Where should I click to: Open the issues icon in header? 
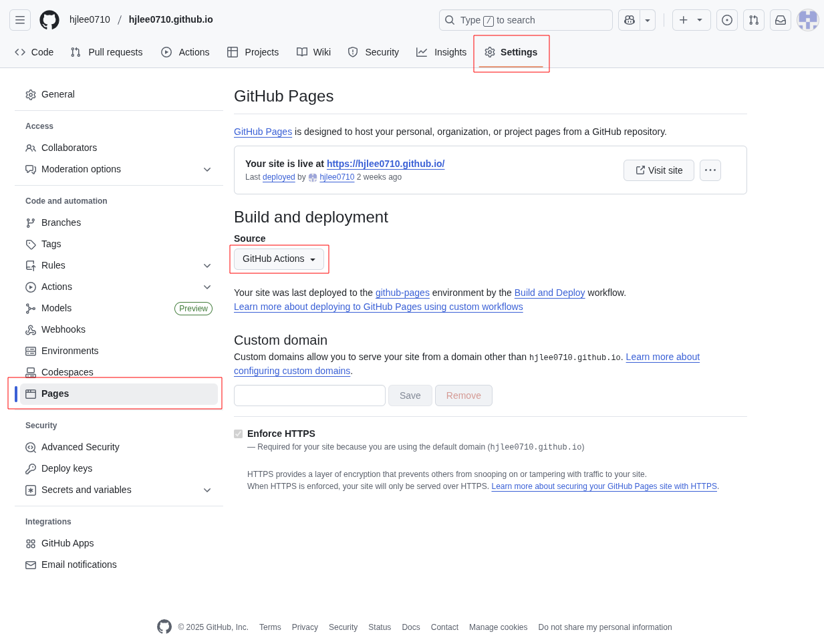[x=726, y=20]
